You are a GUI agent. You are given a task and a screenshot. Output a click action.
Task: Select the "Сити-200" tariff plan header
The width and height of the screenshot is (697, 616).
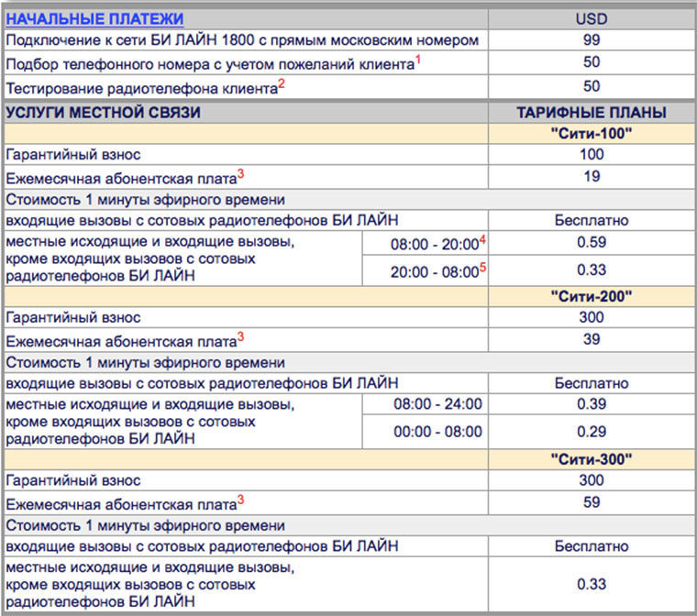pos(592,296)
